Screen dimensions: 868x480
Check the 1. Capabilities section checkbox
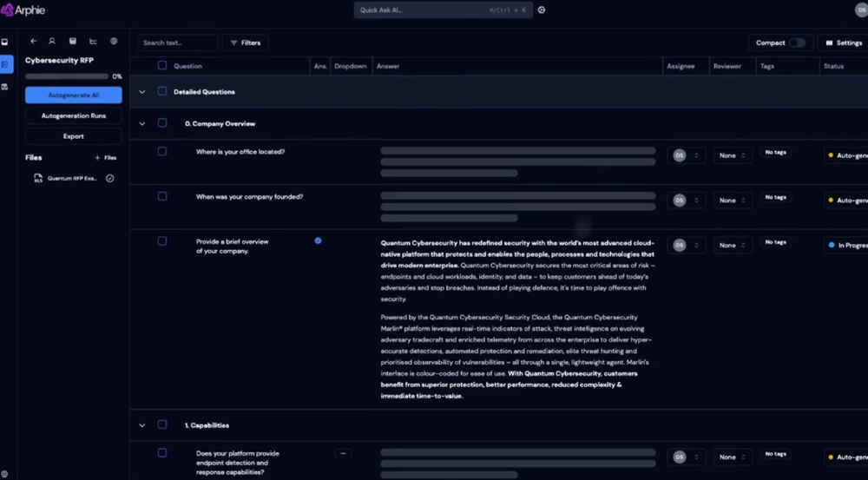tap(162, 424)
